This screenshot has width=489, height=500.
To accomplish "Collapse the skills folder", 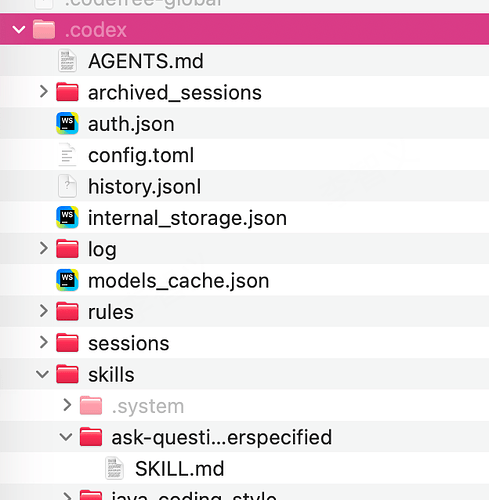I will [x=43, y=374].
